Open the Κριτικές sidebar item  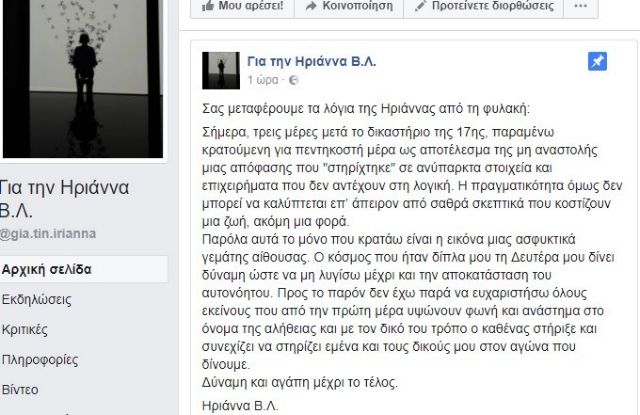[24, 330]
